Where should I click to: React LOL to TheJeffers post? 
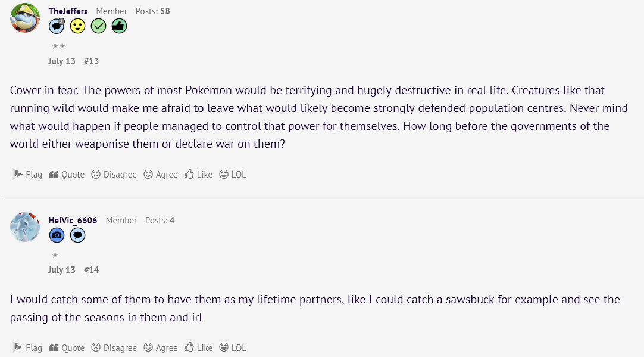pyautogui.click(x=232, y=175)
